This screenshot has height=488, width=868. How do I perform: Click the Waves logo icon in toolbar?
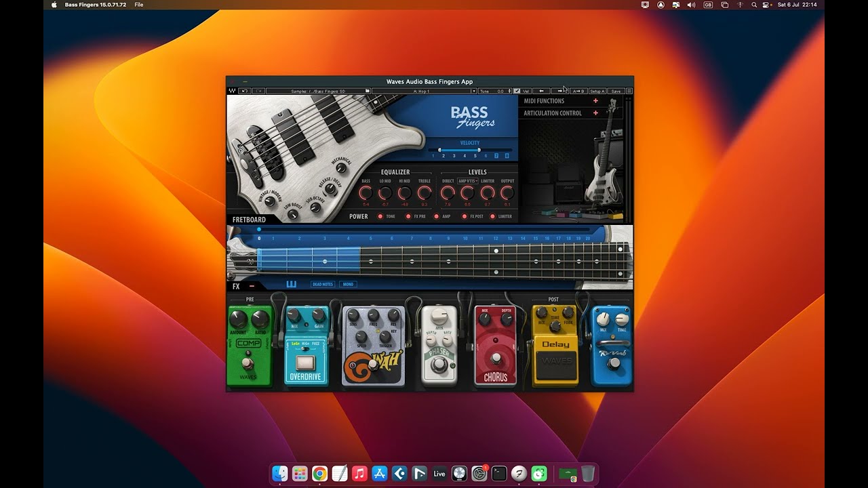232,91
